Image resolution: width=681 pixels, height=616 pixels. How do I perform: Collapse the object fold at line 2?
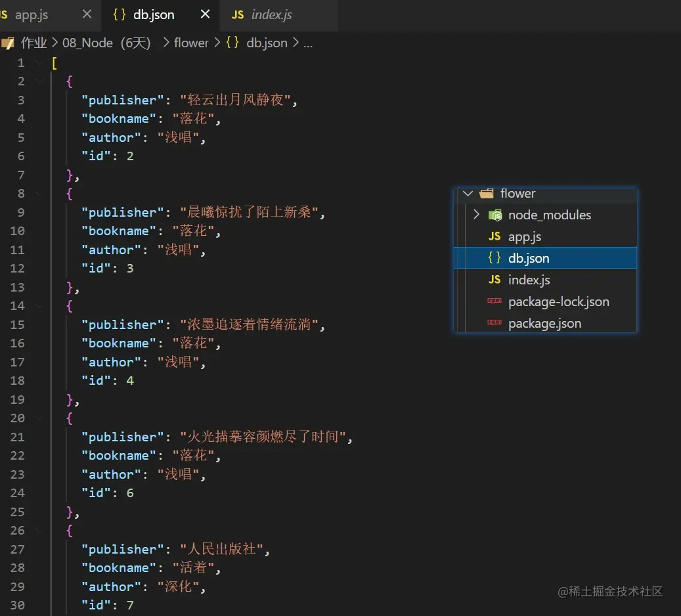point(39,81)
